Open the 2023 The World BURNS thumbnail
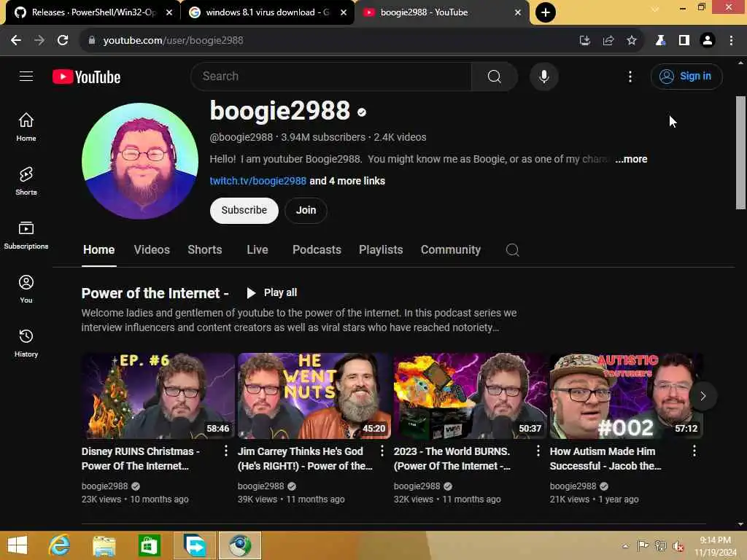Screen dimensions: 747x560 [471, 396]
